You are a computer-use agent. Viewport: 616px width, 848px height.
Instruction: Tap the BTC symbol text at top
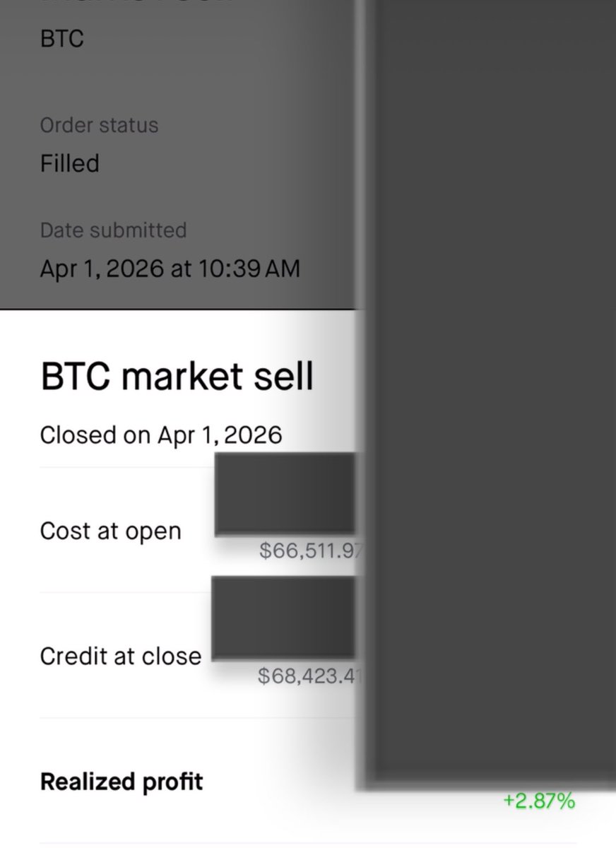point(61,38)
